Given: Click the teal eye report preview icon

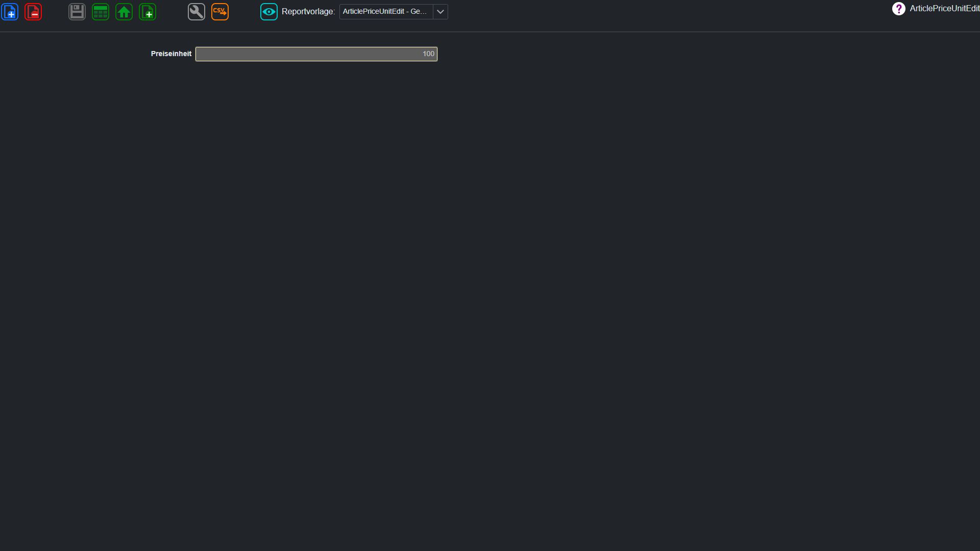Looking at the screenshot, I should [x=269, y=12].
